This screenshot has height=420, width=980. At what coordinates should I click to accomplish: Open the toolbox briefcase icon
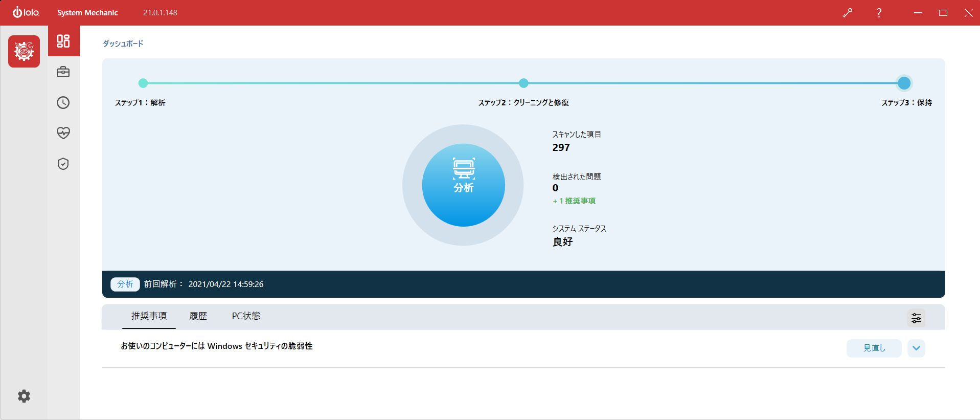(x=63, y=72)
